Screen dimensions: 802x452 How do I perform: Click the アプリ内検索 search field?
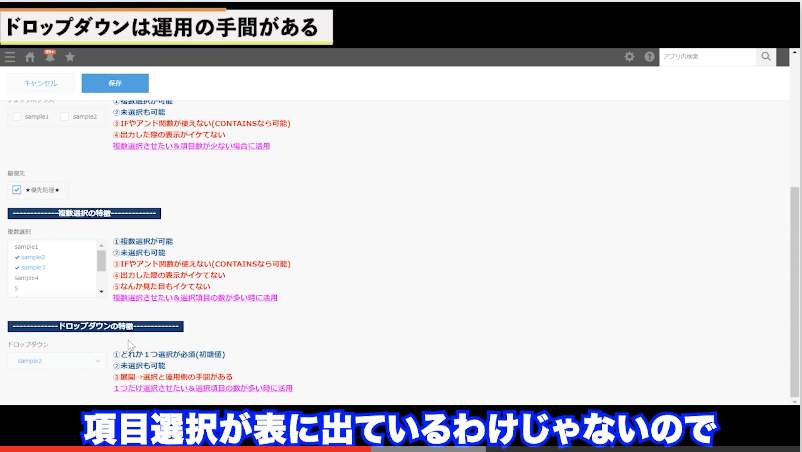(706, 57)
